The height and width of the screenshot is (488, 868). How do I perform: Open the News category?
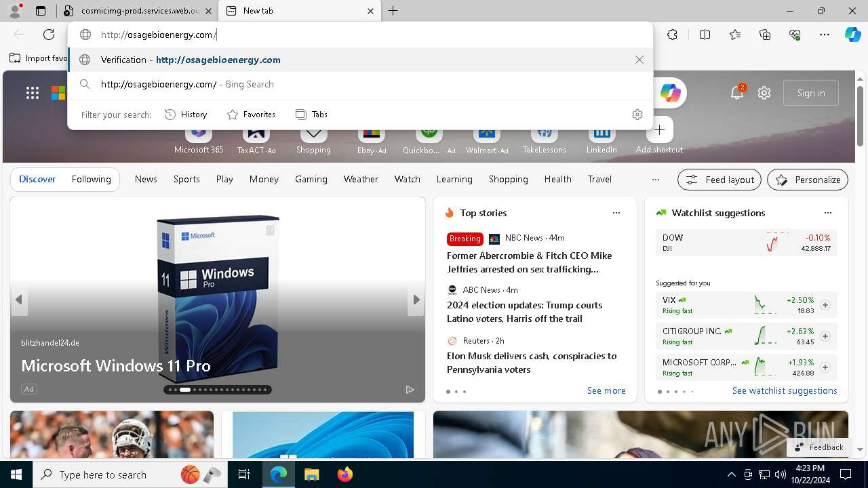point(146,179)
